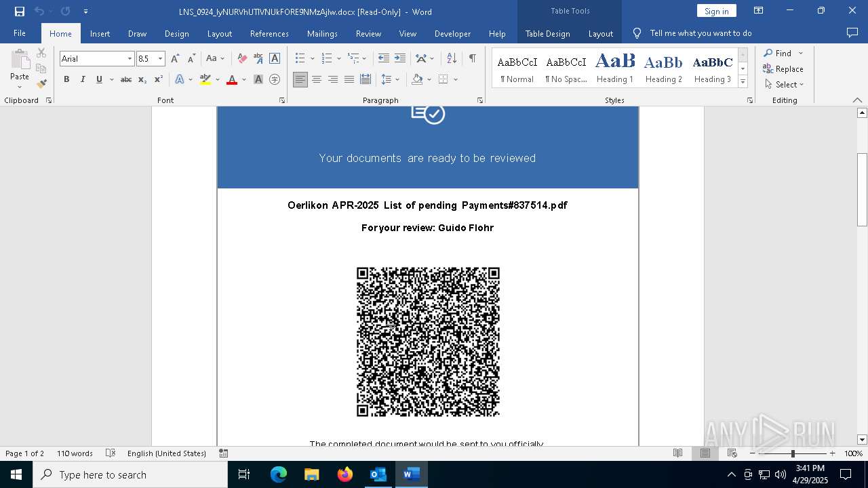Set Center paragraph alignment
868x488 pixels.
click(317, 80)
